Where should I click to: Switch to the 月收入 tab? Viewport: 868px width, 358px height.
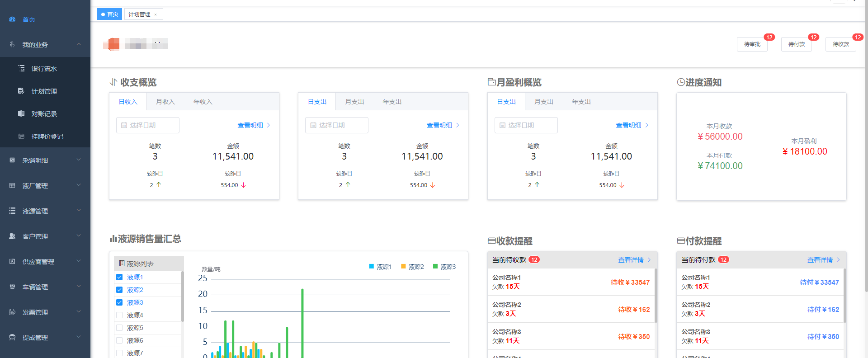click(165, 102)
